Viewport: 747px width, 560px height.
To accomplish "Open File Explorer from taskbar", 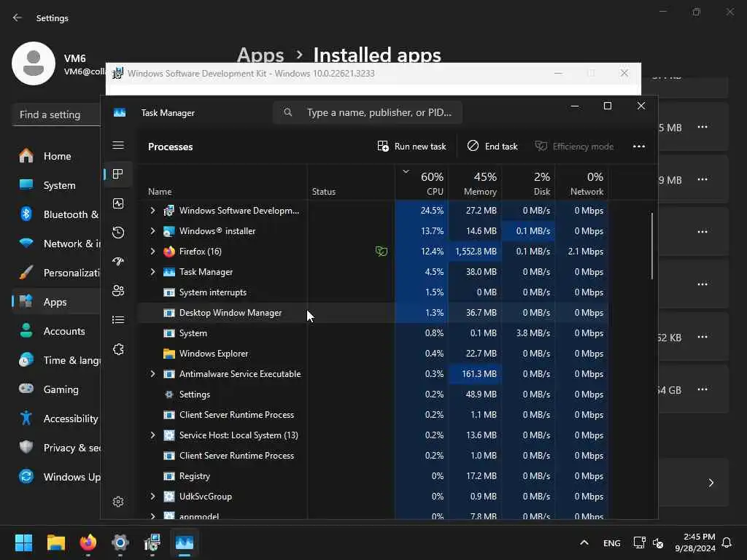I will point(55,542).
